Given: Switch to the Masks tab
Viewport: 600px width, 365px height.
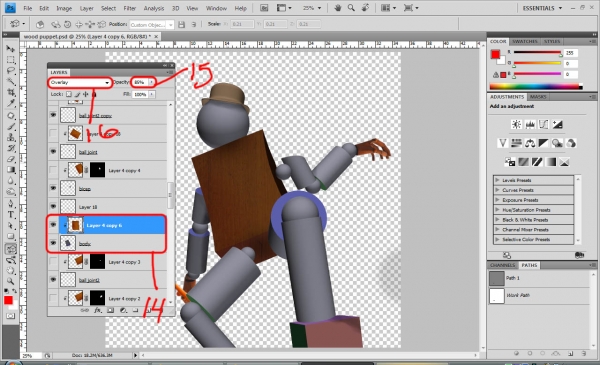Looking at the screenshot, I should tap(538, 97).
